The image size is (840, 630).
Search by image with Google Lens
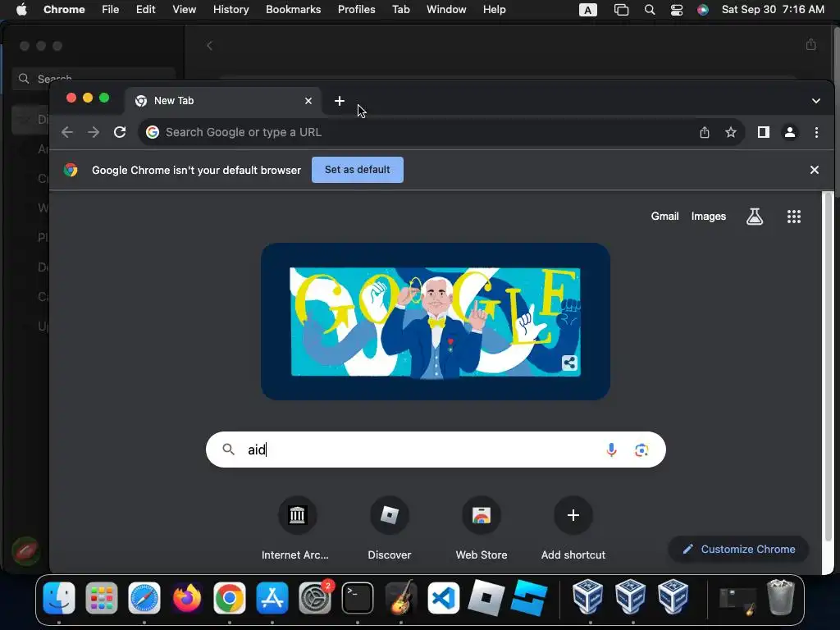641,450
